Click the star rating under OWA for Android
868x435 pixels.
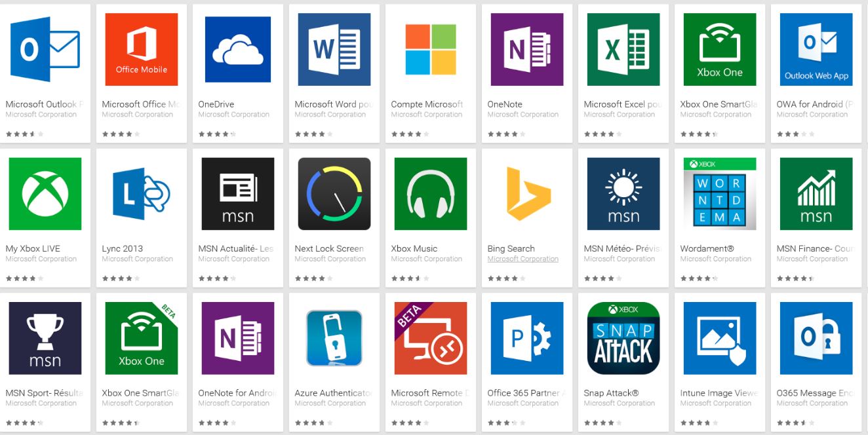point(795,134)
